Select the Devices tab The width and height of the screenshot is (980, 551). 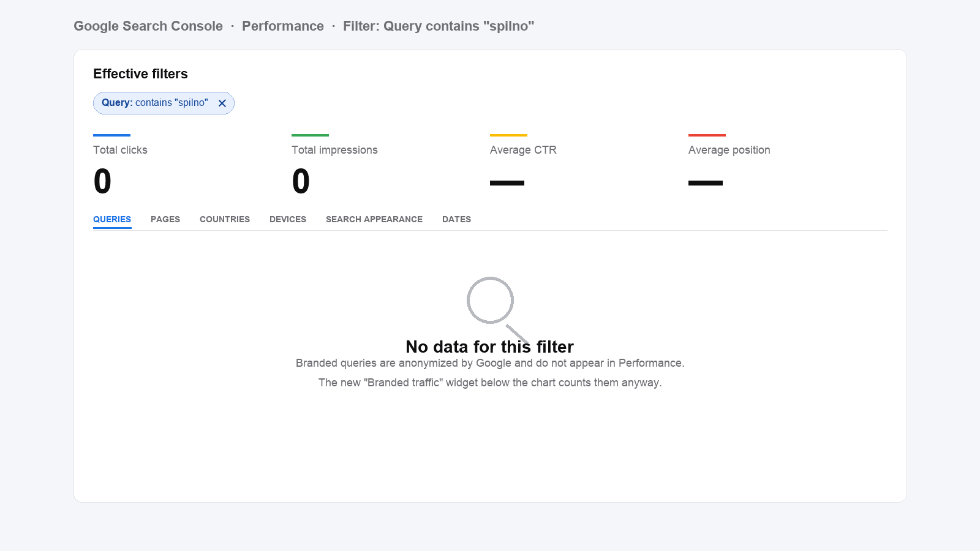point(288,219)
